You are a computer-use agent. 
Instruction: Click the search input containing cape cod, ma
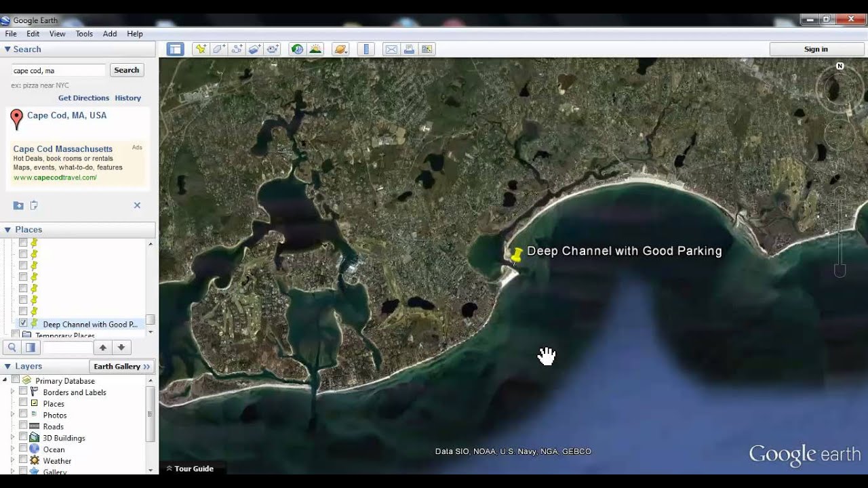click(x=58, y=70)
